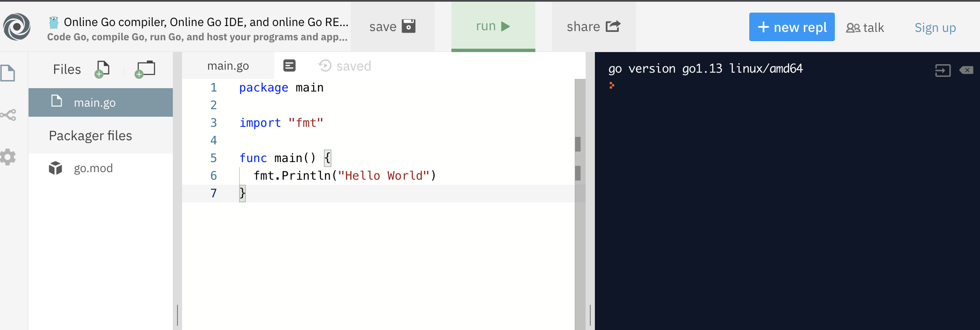Clear the console with the backspace icon

[966, 70]
